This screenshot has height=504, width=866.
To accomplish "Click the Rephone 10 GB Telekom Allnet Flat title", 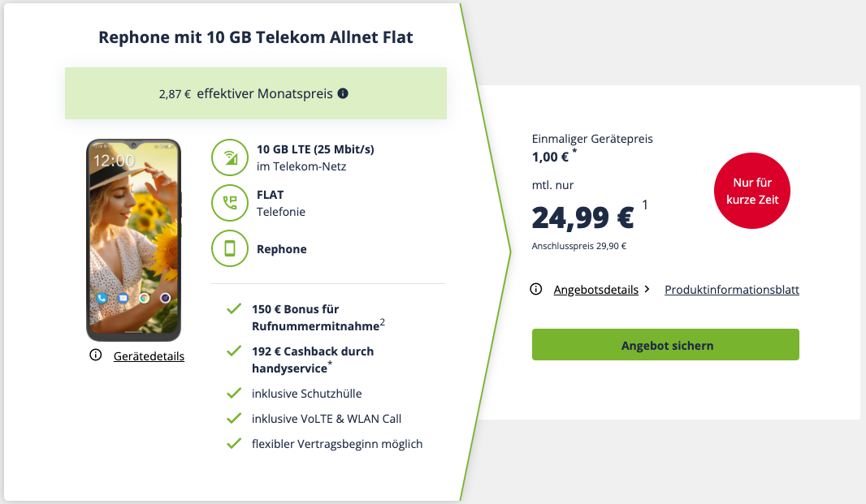I will [x=256, y=37].
